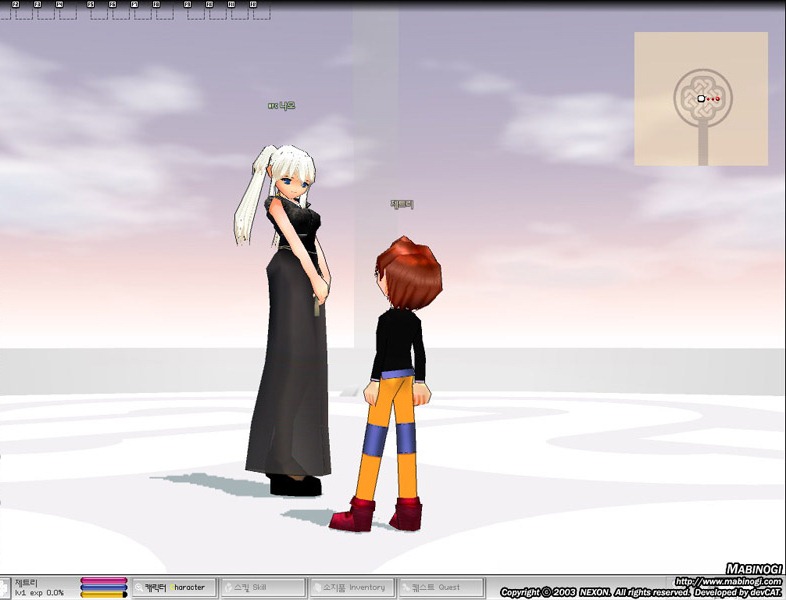786x600 pixels.
Task: Open the Inventory window
Action: coord(351,588)
